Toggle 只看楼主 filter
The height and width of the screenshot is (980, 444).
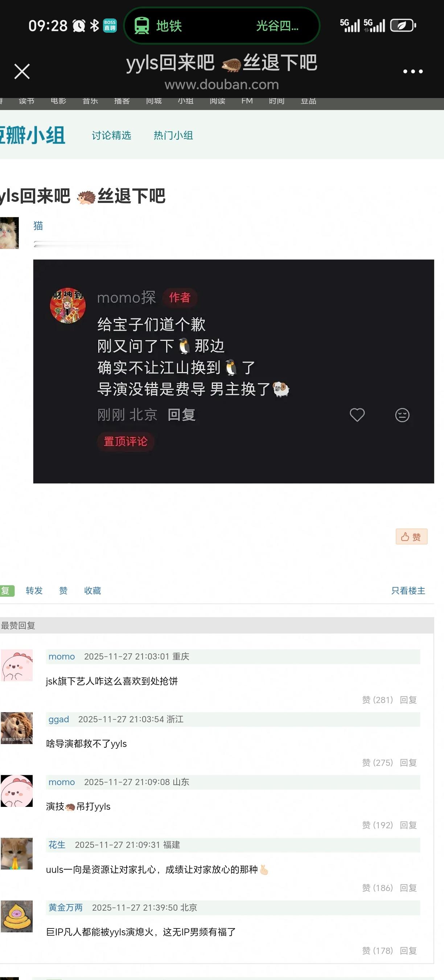(408, 591)
